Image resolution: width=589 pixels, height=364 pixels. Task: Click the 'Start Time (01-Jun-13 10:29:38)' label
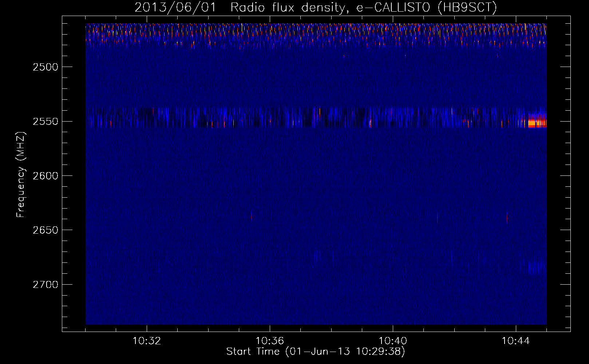pos(316,352)
